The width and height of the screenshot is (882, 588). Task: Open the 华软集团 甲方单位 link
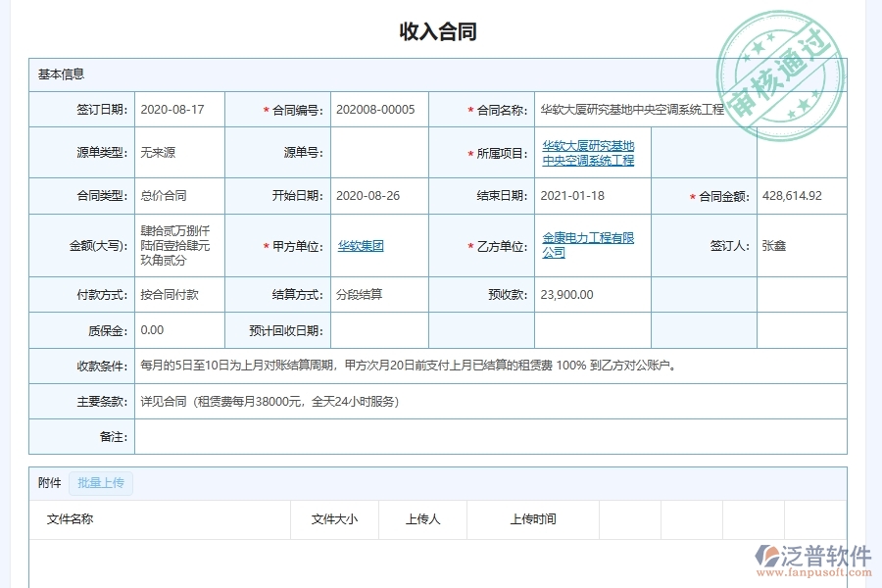tap(361, 245)
